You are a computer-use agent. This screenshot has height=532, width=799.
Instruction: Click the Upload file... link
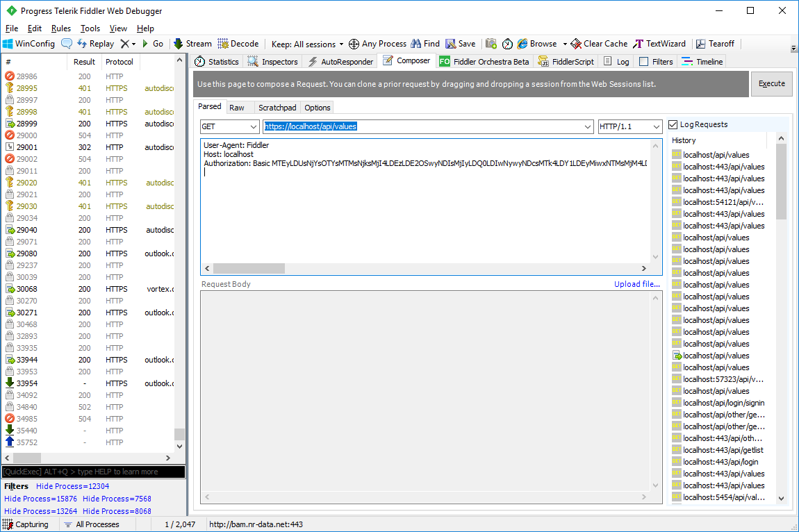(x=637, y=284)
